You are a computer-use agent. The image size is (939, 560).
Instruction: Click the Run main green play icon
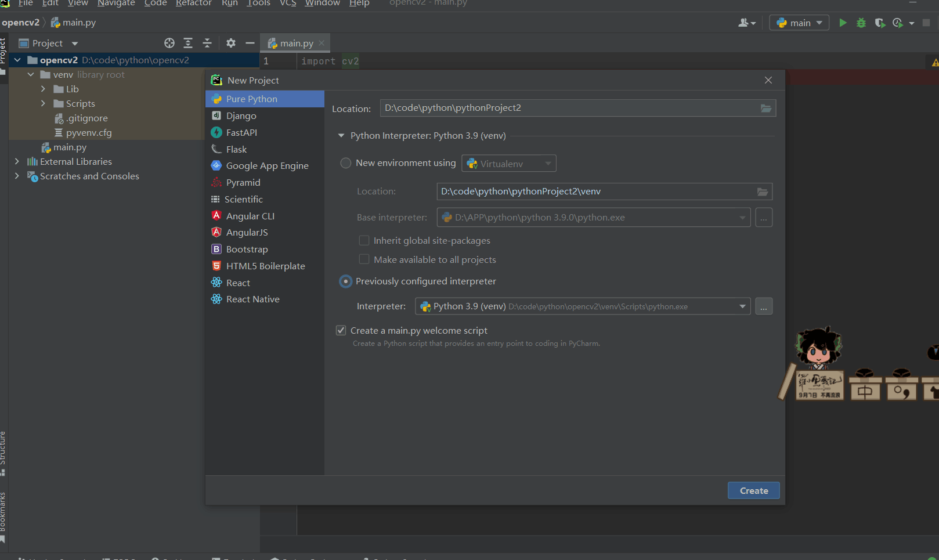pos(843,23)
